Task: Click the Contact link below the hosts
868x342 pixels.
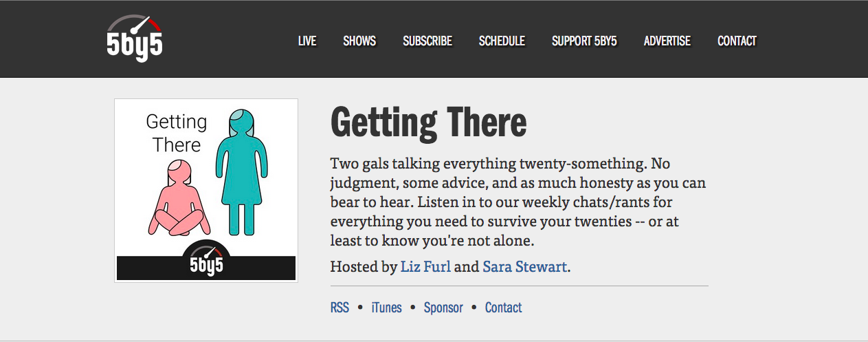Action: (504, 308)
